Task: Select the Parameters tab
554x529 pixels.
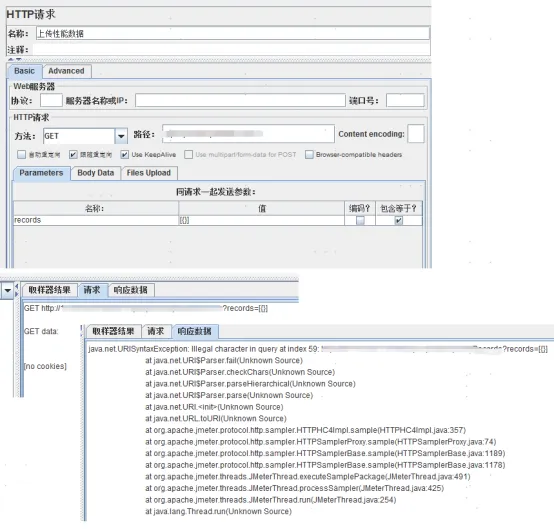Action: (41, 173)
